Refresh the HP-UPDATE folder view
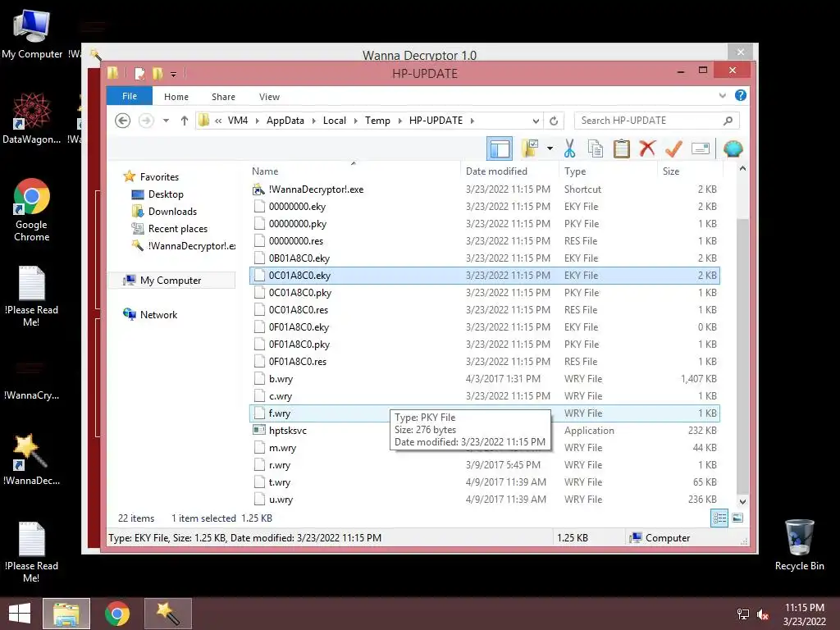The width and height of the screenshot is (840, 630). tap(554, 121)
